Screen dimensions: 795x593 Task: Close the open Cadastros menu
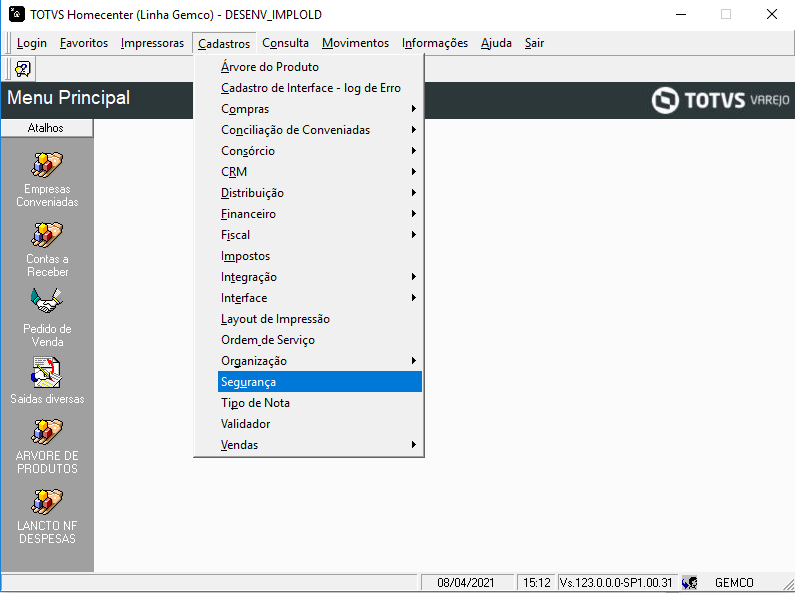[x=224, y=44]
